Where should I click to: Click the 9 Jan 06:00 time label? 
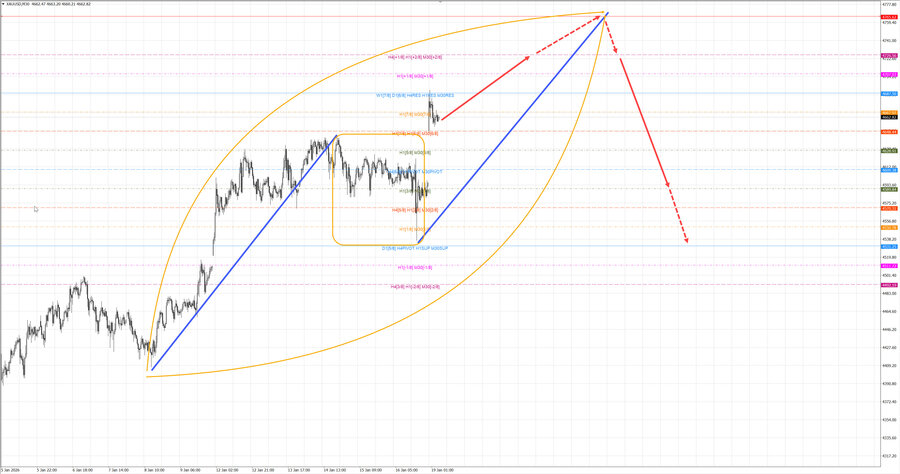click(189, 468)
